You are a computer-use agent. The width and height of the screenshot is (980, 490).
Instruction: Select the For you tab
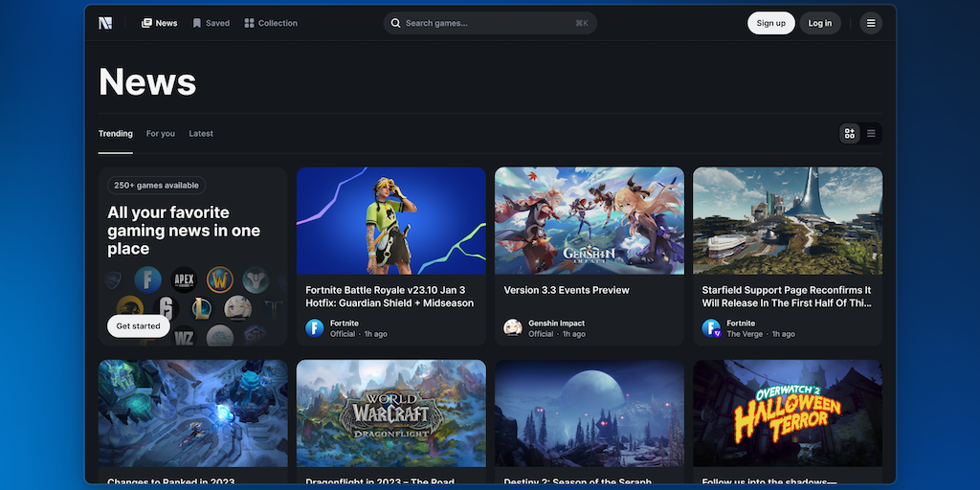coord(161,134)
